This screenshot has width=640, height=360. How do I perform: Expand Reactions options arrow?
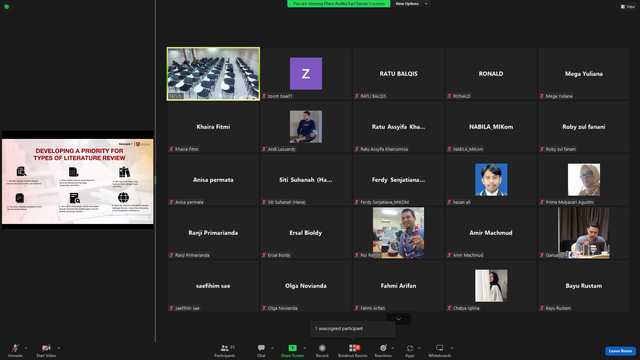pyautogui.click(x=393, y=348)
